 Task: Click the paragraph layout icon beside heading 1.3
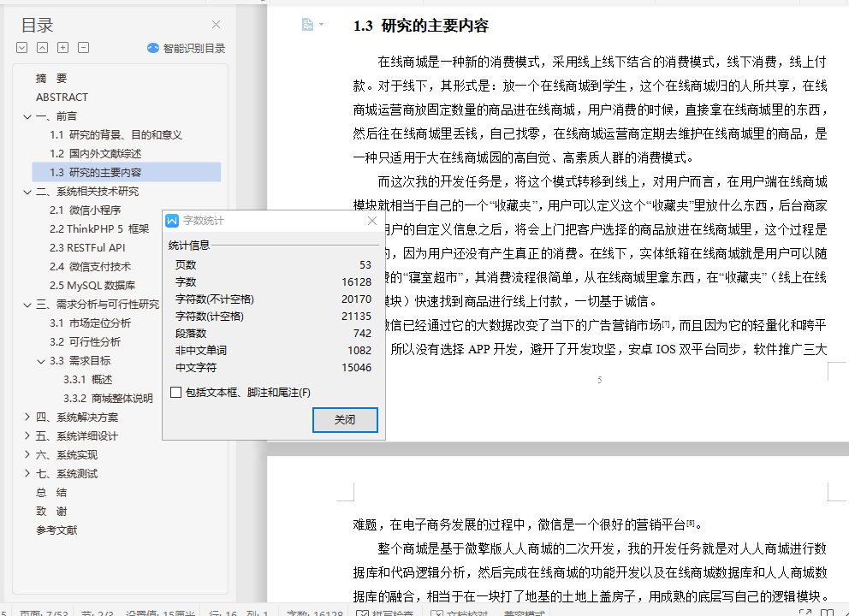coord(307,24)
